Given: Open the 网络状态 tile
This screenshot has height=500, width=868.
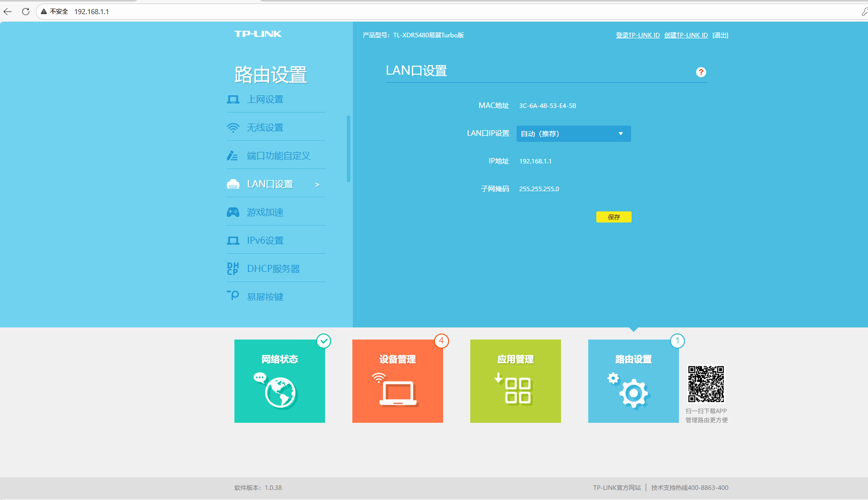Looking at the screenshot, I should tap(280, 381).
